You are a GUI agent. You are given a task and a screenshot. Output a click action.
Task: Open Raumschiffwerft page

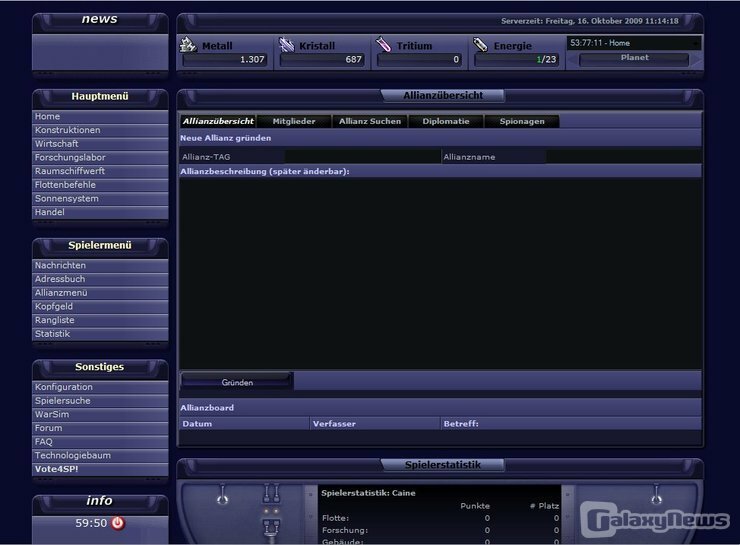click(x=100, y=171)
